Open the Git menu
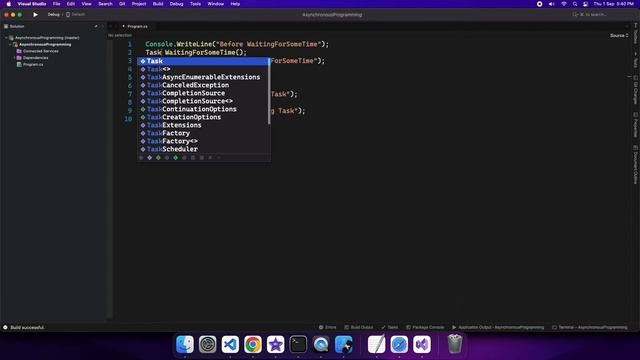The height and width of the screenshot is (360, 640). (122, 4)
